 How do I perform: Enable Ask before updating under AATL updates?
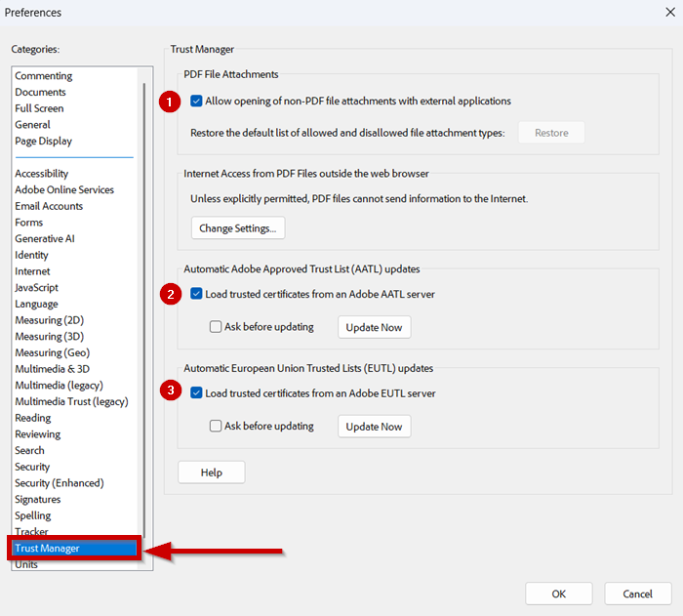216,327
